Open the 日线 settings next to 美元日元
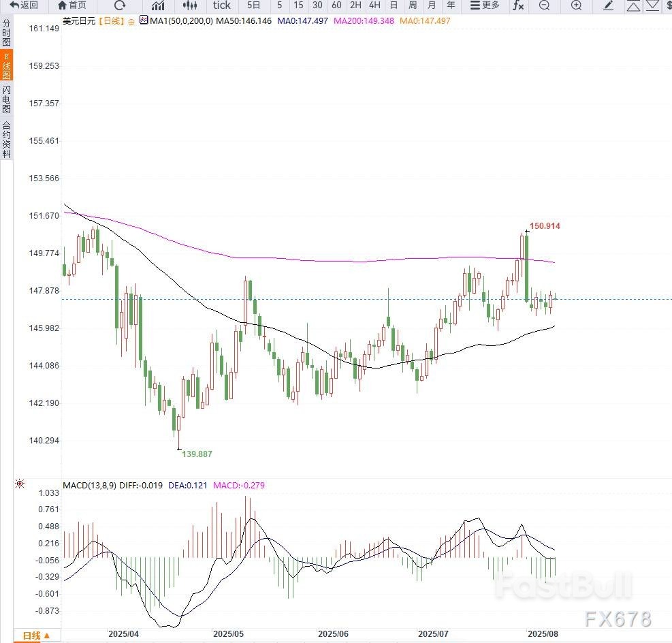The height and width of the screenshot is (643, 672). pos(112,21)
